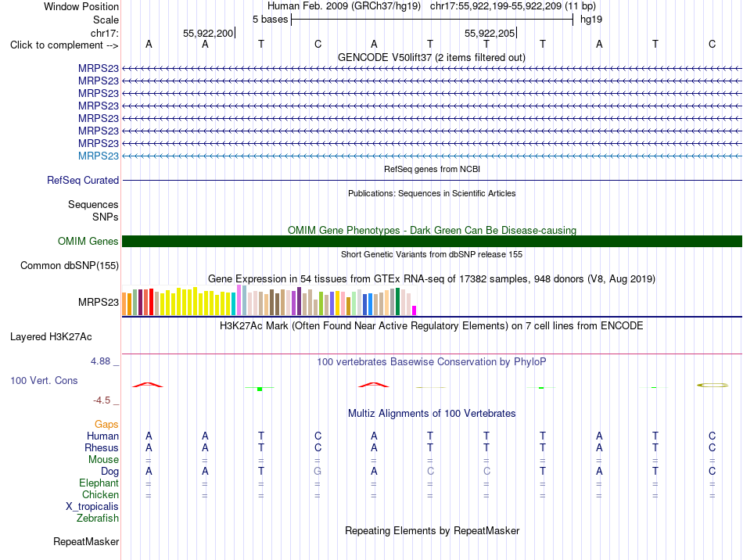Click the magenta bar in the GTEx chart
This screenshot has width=743, height=560.
tap(415, 311)
